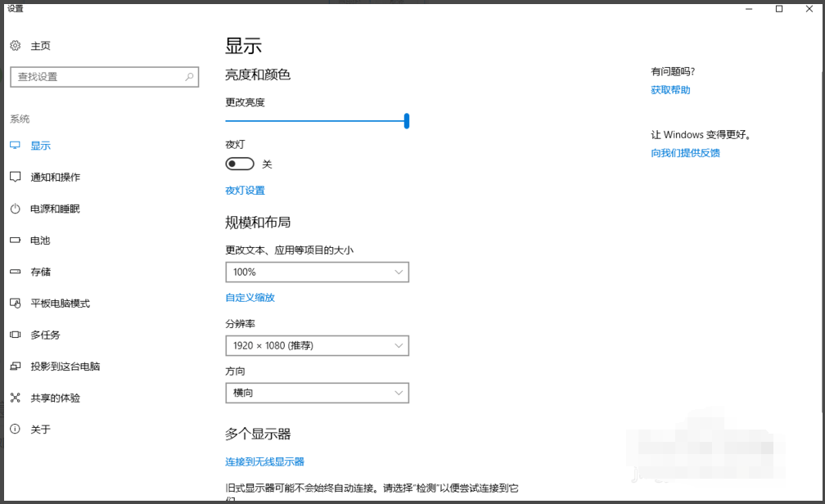This screenshot has height=504, width=825.
Task: Select the 显示 sidebar entry
Action: coord(41,145)
